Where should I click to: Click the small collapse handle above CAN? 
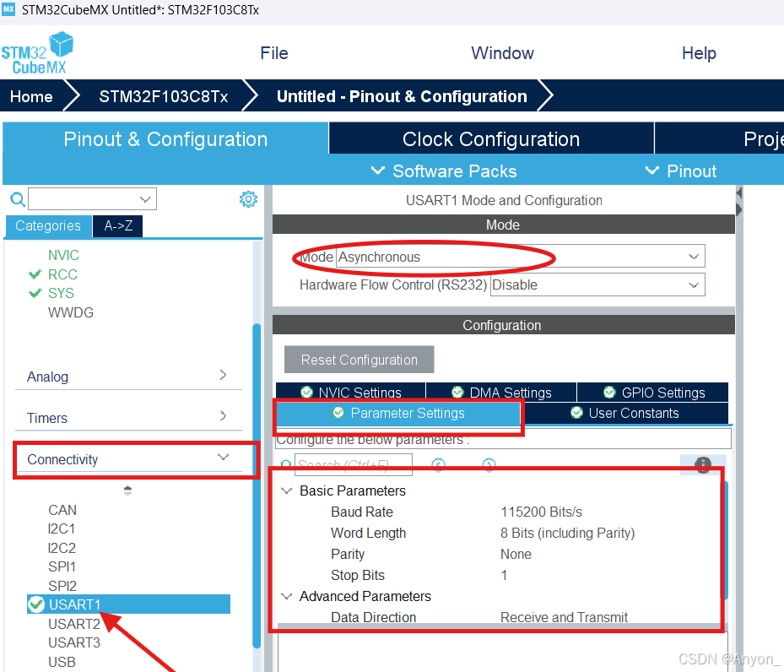[127, 490]
